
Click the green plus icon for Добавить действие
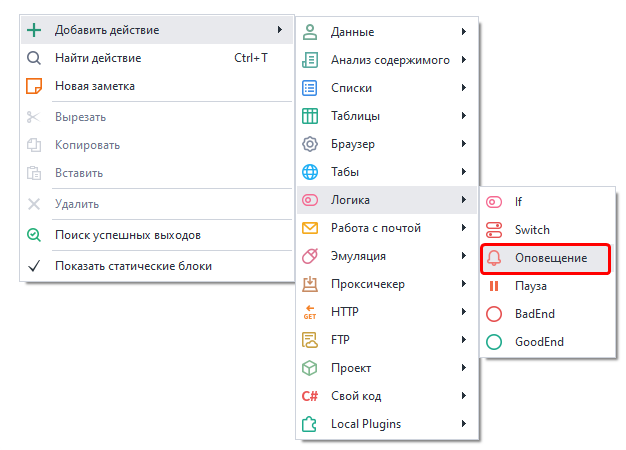(x=34, y=30)
